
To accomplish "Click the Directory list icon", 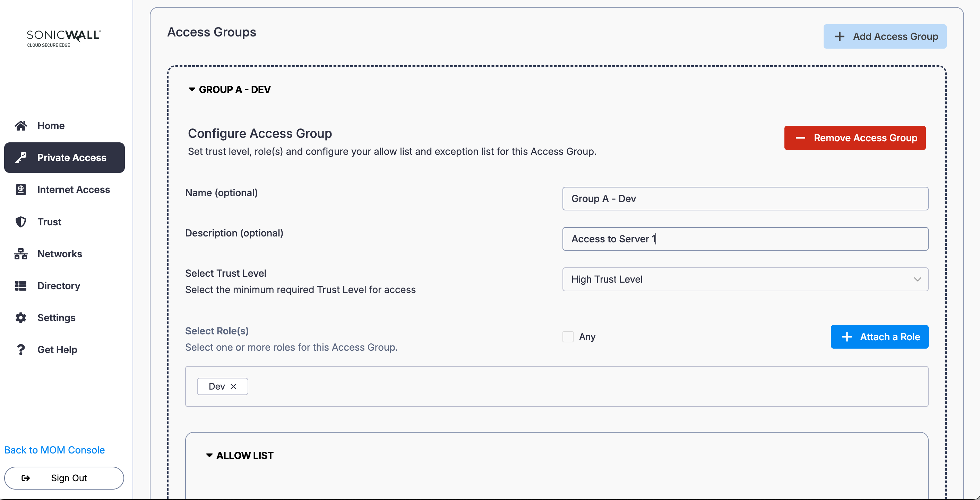I will [x=20, y=286].
